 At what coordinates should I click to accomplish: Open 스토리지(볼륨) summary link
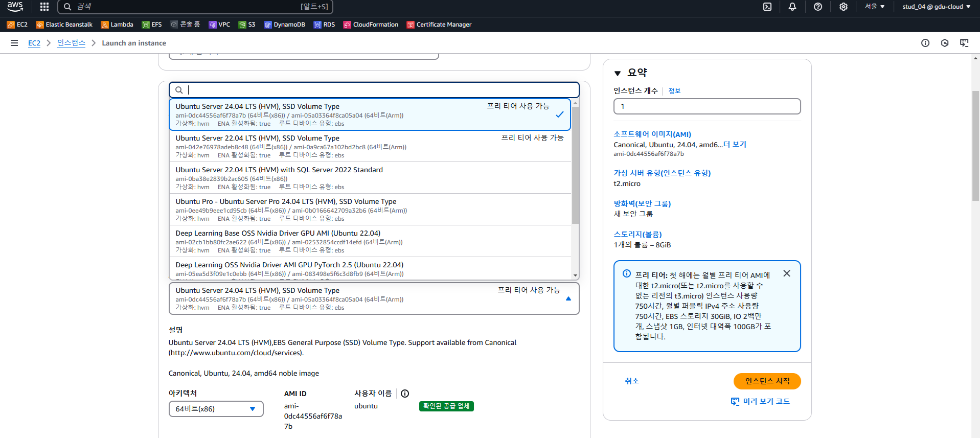pyautogui.click(x=637, y=235)
